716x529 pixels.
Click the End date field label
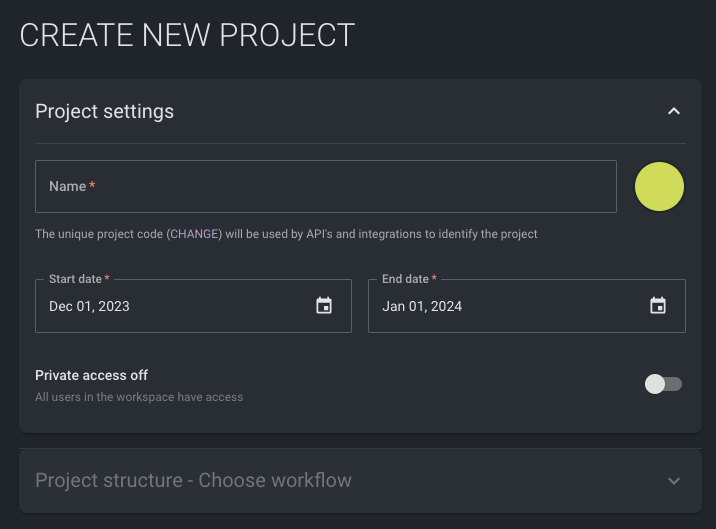point(406,279)
